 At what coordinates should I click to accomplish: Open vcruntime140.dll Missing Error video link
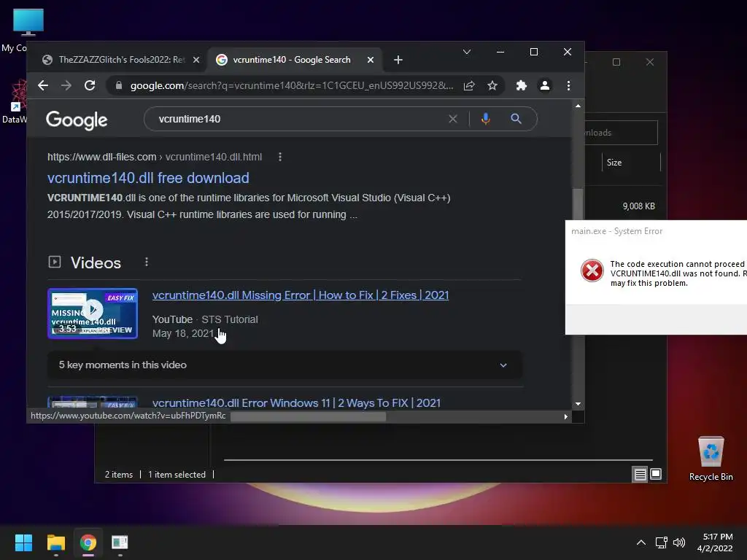pos(301,295)
